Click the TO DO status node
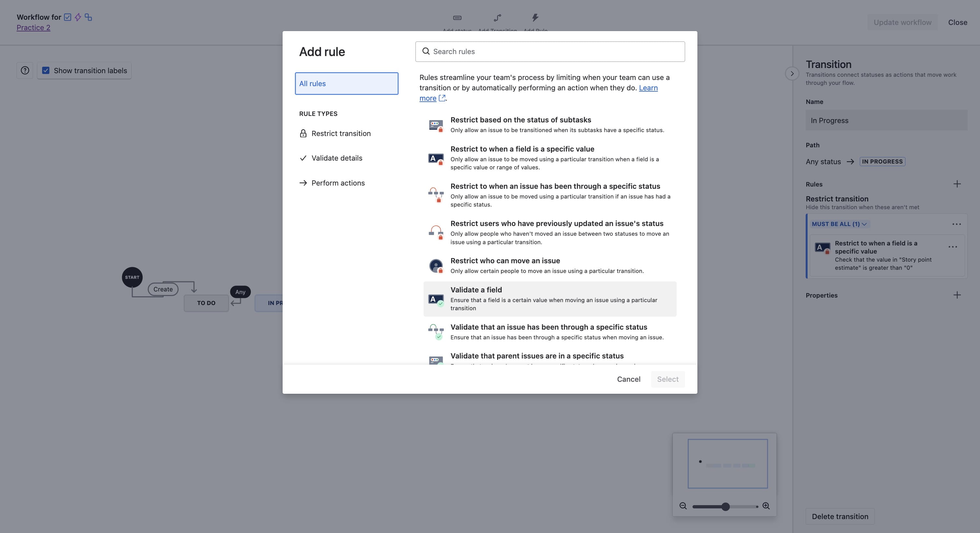This screenshot has width=980, height=533. 206,303
